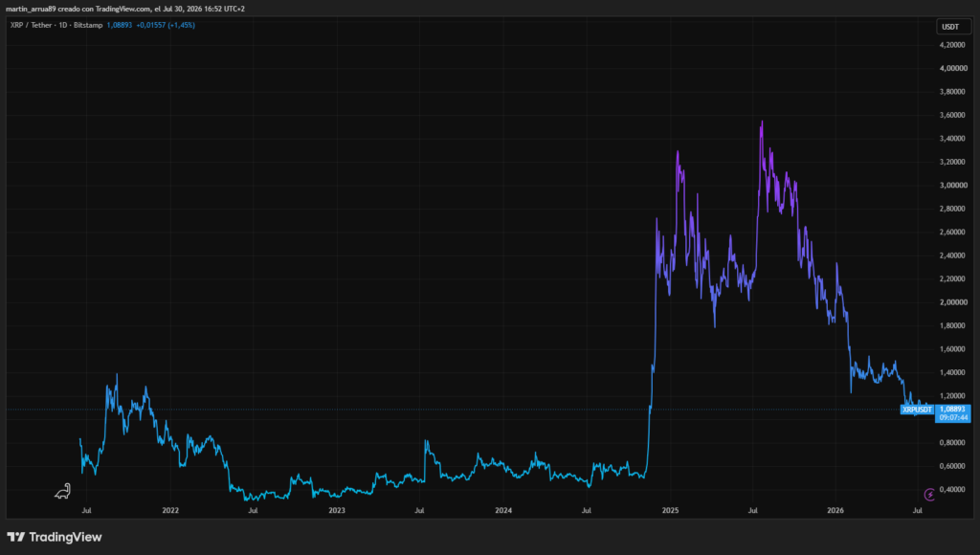The image size is (980, 555).
Task: Click the XRPUSDT price line label
Action: click(x=917, y=410)
